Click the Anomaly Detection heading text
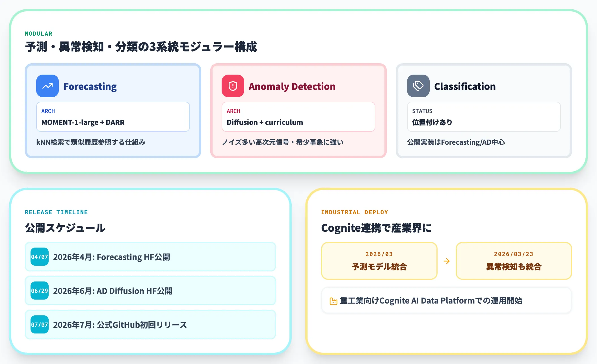The image size is (597, 364). (292, 86)
